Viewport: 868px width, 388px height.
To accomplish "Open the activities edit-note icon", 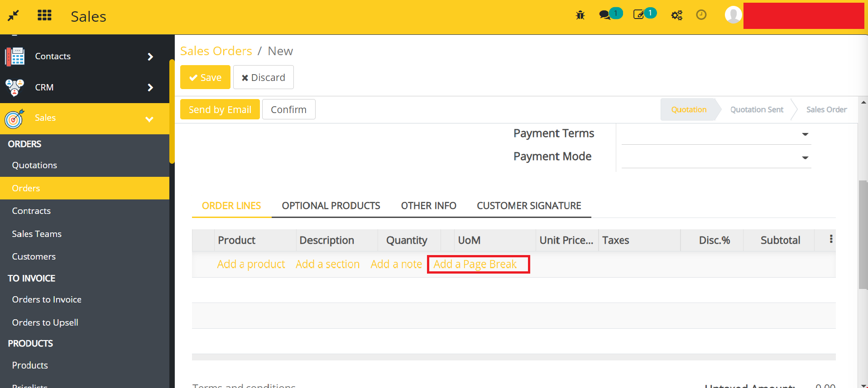I will [x=638, y=15].
